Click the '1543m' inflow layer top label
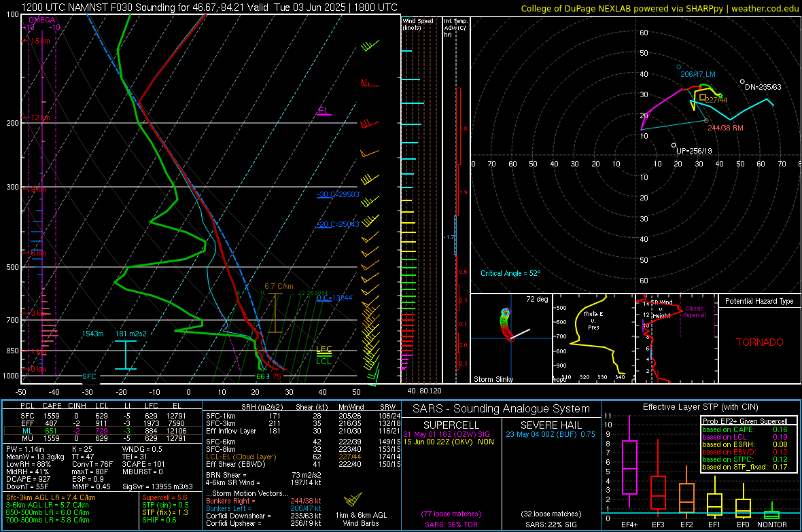 point(92,334)
